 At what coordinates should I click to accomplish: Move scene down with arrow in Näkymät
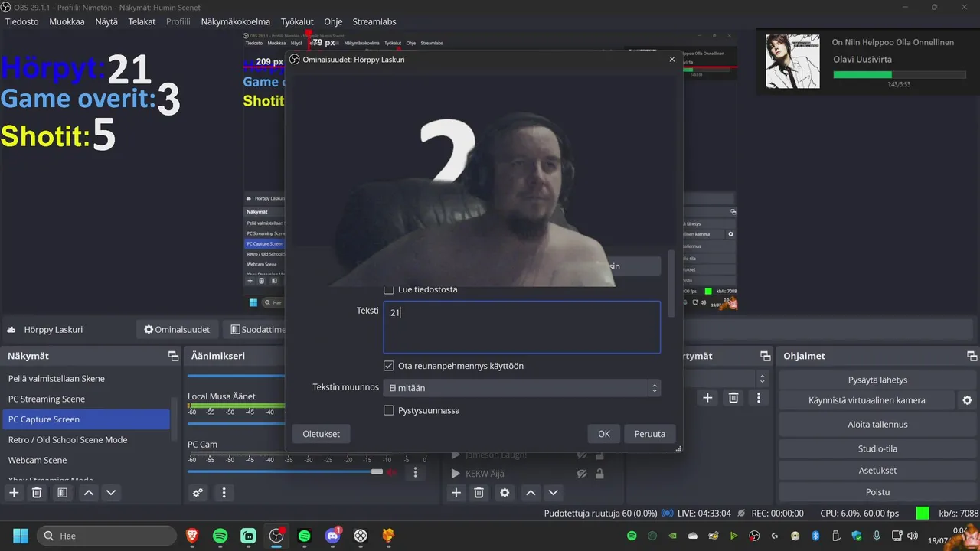111,493
